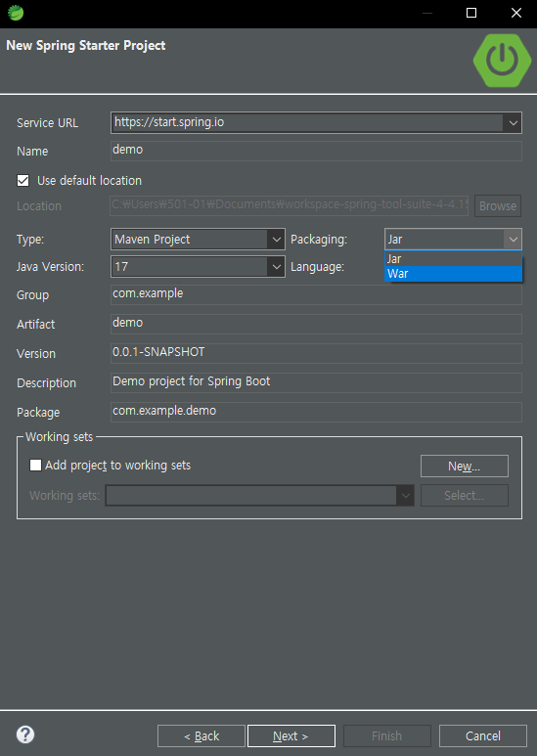Screen dimensions: 537x756
Task: Select Jar from the Packaging list
Action: 453,259
